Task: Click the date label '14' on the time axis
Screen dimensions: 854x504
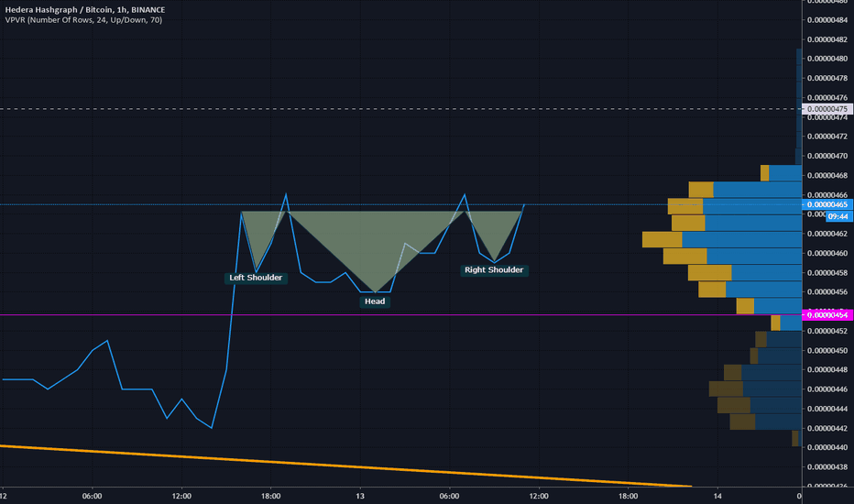Action: pyautogui.click(x=717, y=496)
